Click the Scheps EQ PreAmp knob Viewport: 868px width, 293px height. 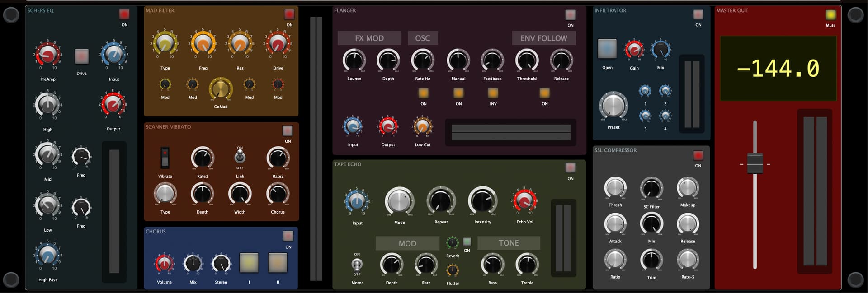(x=47, y=55)
